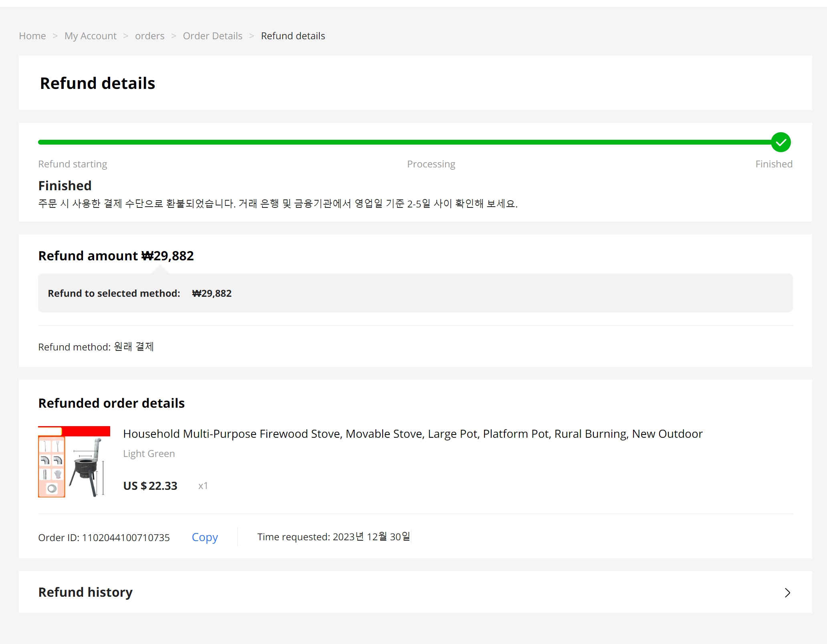Click the Home breadcrumb link
The width and height of the screenshot is (827, 644).
click(32, 36)
